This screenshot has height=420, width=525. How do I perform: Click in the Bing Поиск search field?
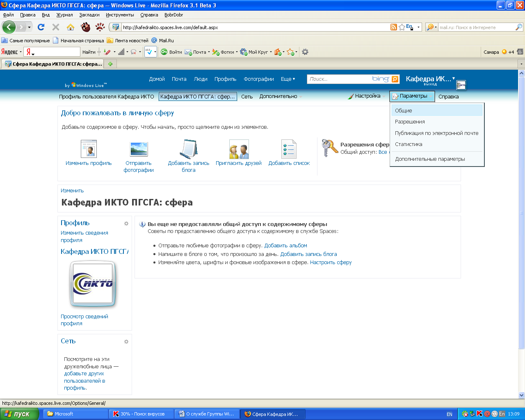(339, 79)
